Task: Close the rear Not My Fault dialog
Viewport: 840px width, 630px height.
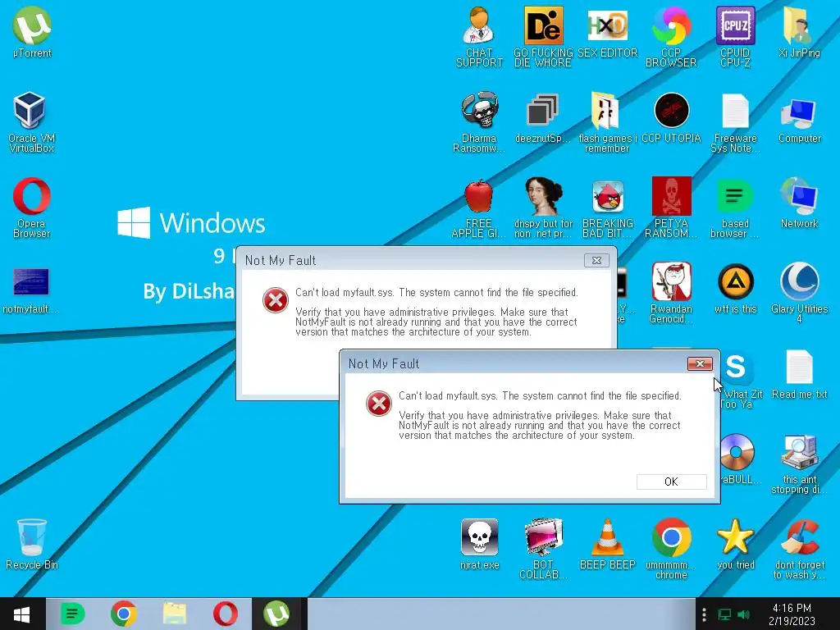Action: tap(596, 260)
